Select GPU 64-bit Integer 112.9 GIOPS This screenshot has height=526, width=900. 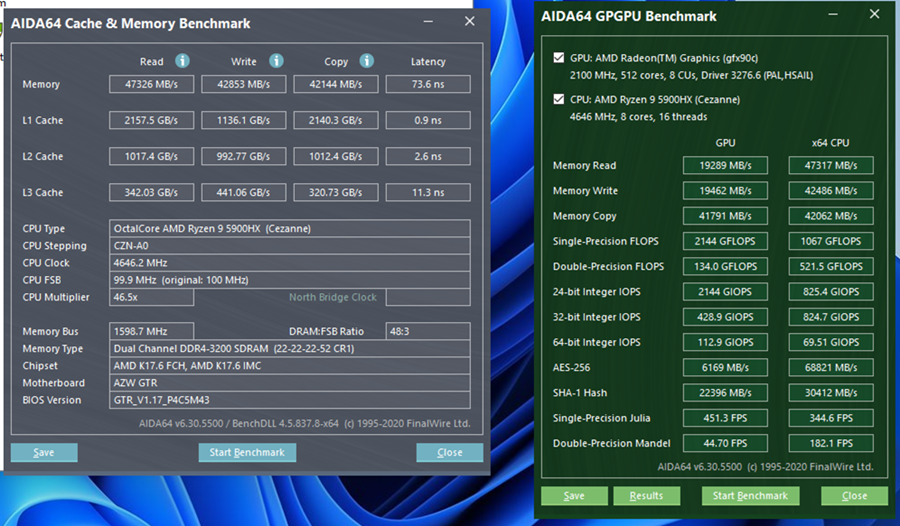tap(726, 342)
